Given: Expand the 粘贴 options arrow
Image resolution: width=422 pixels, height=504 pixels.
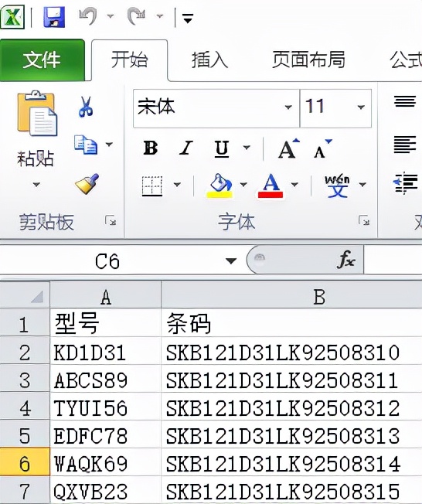Looking at the screenshot, I should (36, 185).
